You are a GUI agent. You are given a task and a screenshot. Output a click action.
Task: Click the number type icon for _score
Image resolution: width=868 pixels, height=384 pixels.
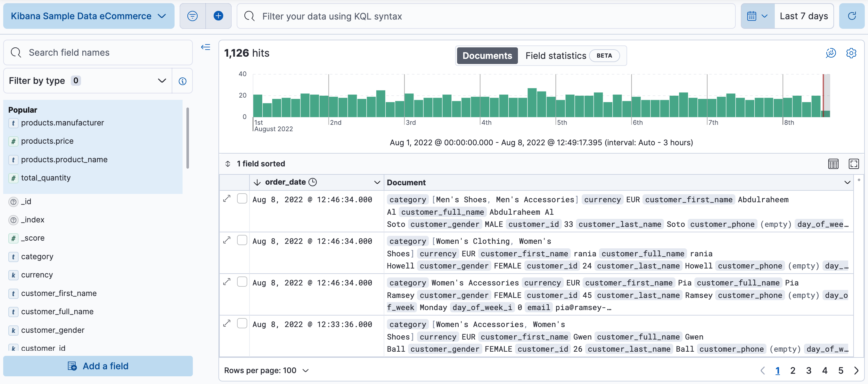click(x=13, y=239)
